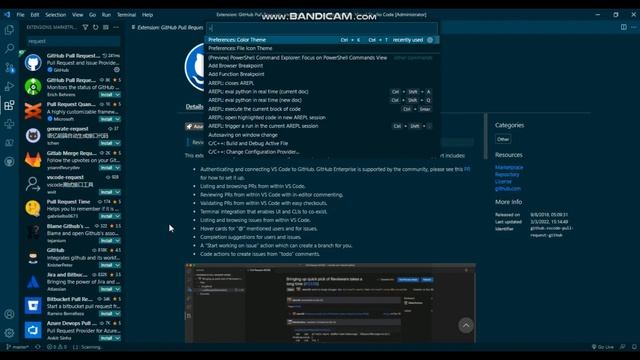Open the GitHub icon in activity bar
Image resolution: width=640 pixels, height=360 pixels.
[9, 162]
